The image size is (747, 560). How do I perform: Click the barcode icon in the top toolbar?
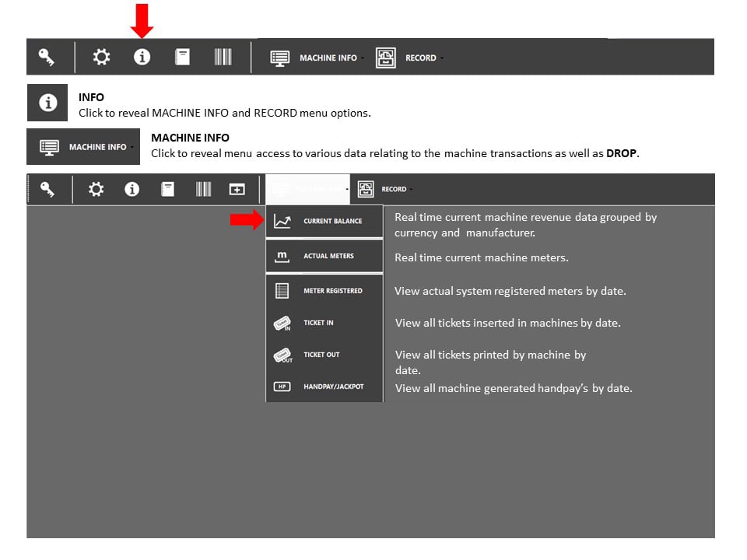pos(223,57)
